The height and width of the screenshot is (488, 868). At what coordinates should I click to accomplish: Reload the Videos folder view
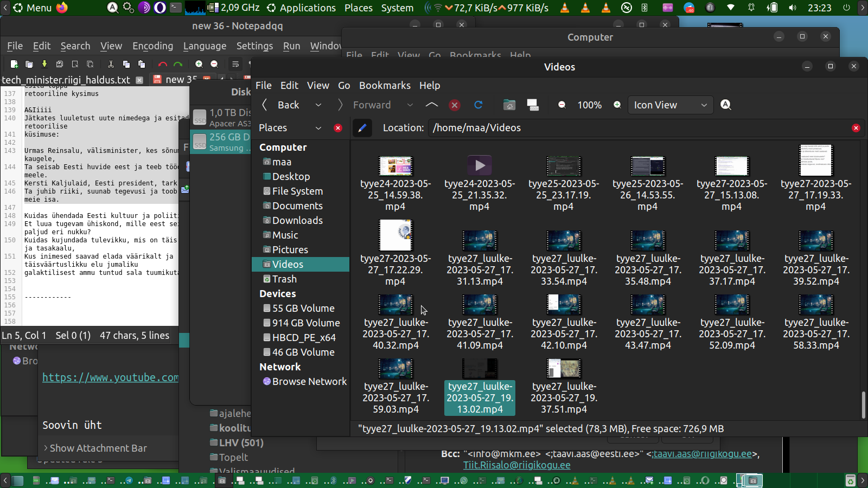coord(478,105)
